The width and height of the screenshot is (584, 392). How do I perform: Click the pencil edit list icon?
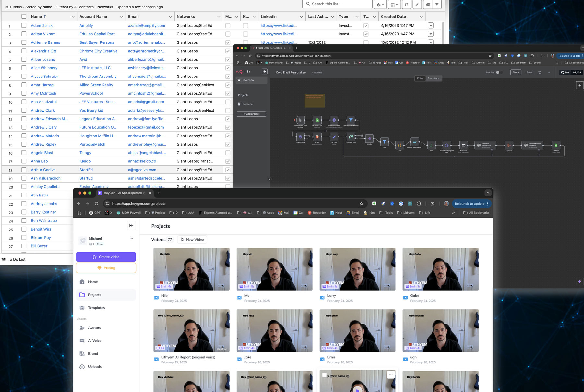click(417, 5)
